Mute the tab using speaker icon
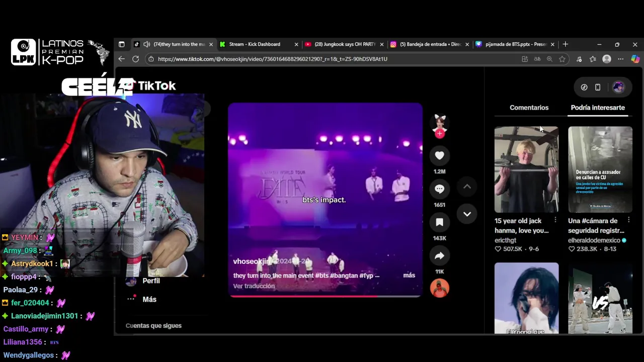This screenshot has width=644, height=362. [x=146, y=44]
